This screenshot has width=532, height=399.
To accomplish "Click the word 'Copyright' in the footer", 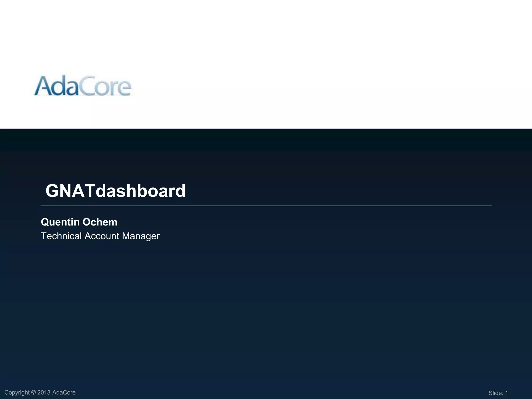I will click(17, 393).
